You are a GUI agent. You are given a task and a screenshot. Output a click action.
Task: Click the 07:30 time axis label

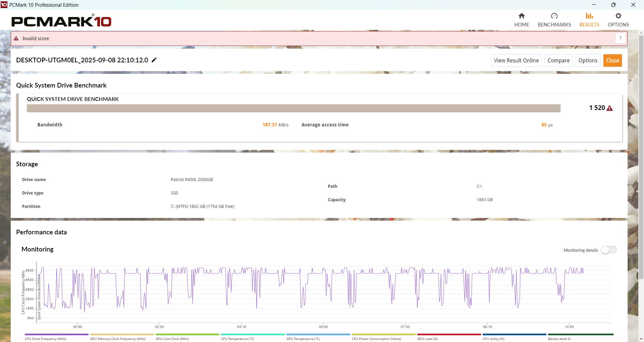click(x=405, y=327)
